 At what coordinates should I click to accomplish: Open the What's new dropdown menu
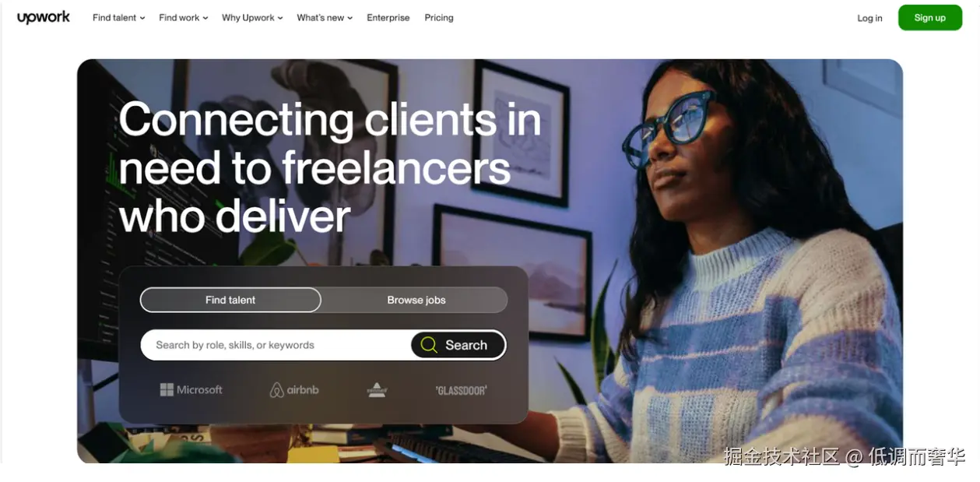pyautogui.click(x=325, y=18)
